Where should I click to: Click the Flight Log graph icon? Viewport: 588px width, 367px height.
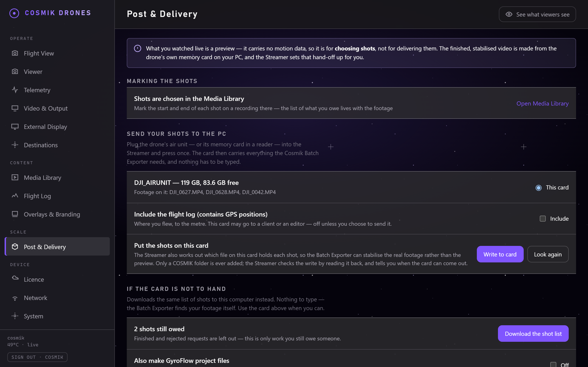[x=15, y=196]
